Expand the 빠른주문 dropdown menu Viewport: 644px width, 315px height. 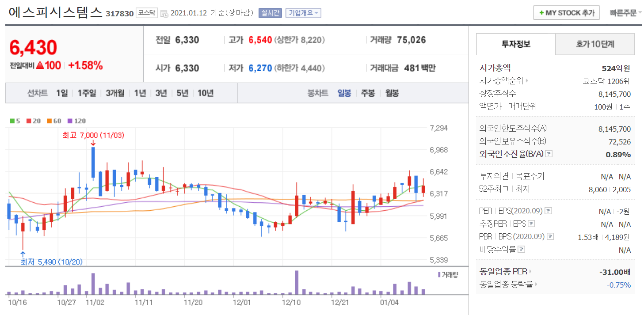pyautogui.click(x=625, y=13)
